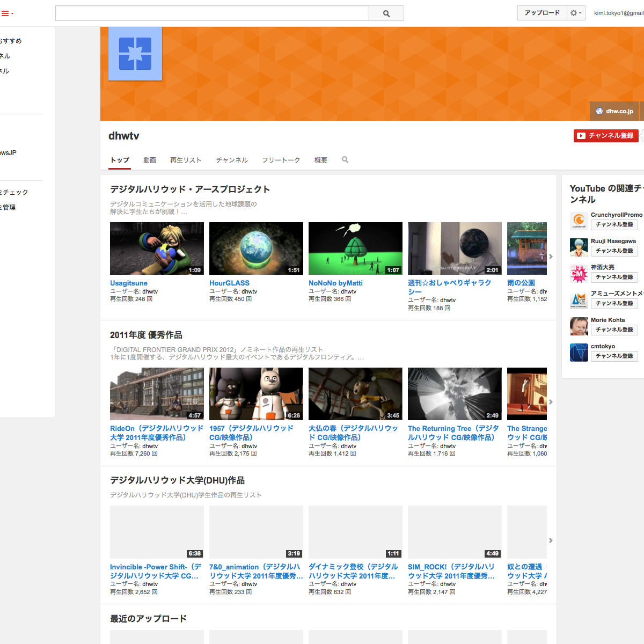Expand next arrow of アースプロジェクト row
Viewport: 644px width, 644px height.
click(x=551, y=257)
